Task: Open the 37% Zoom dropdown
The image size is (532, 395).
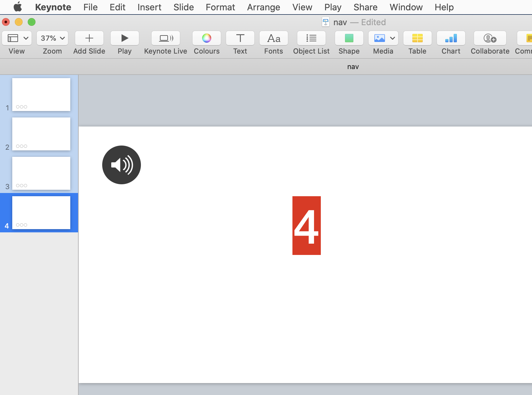Action: pyautogui.click(x=52, y=38)
